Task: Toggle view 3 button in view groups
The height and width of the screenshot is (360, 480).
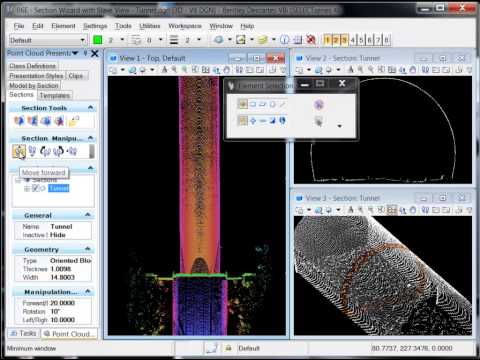Action: tap(344, 40)
